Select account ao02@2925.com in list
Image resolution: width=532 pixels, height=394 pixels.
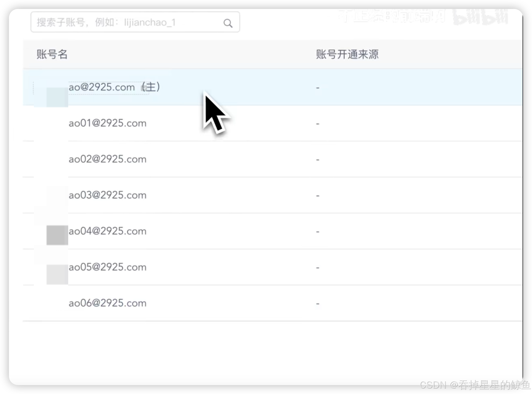pos(108,159)
